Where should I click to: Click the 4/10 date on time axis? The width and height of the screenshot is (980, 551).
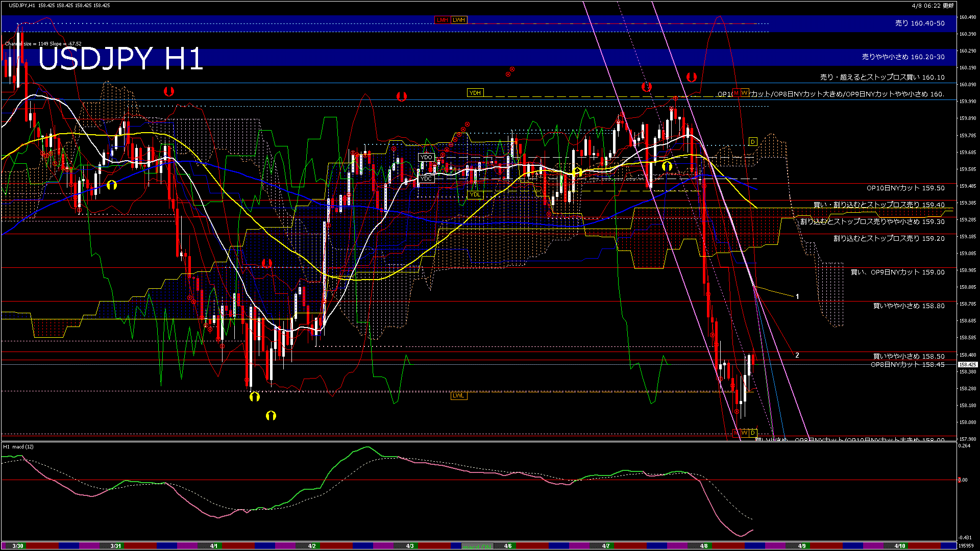tap(899, 546)
